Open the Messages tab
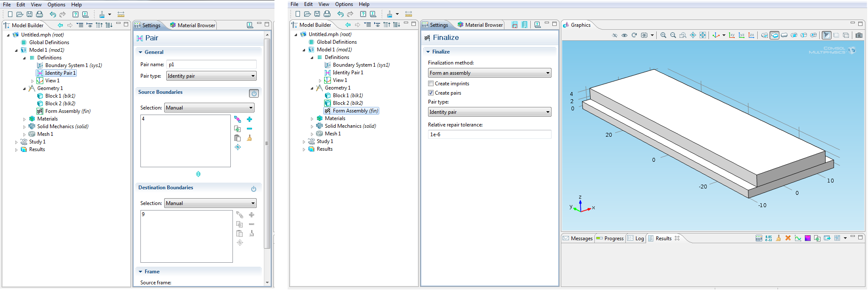This screenshot has width=868, height=292. [x=578, y=239]
